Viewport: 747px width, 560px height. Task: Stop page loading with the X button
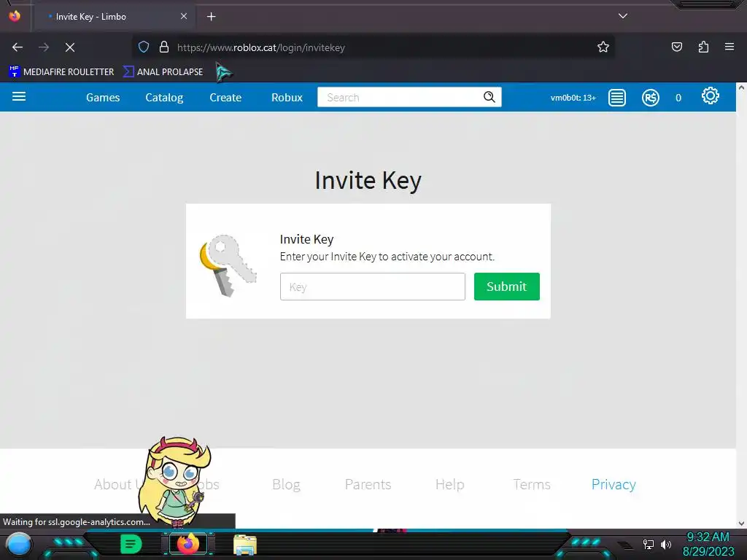[x=70, y=47]
